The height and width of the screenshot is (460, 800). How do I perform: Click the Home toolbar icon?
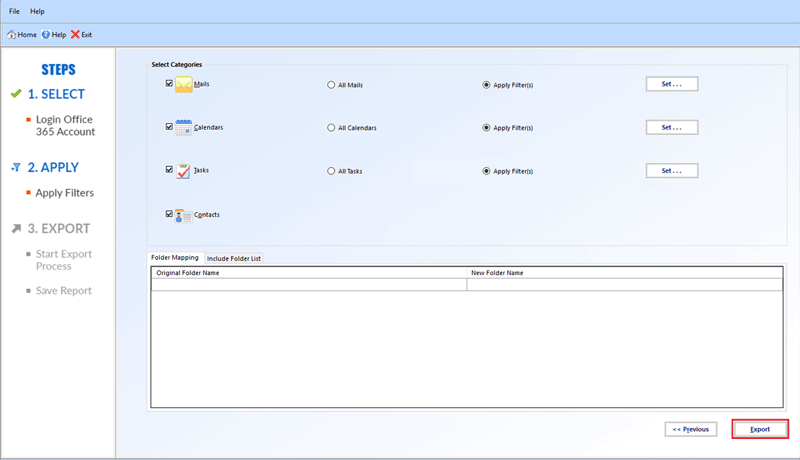pyautogui.click(x=11, y=35)
